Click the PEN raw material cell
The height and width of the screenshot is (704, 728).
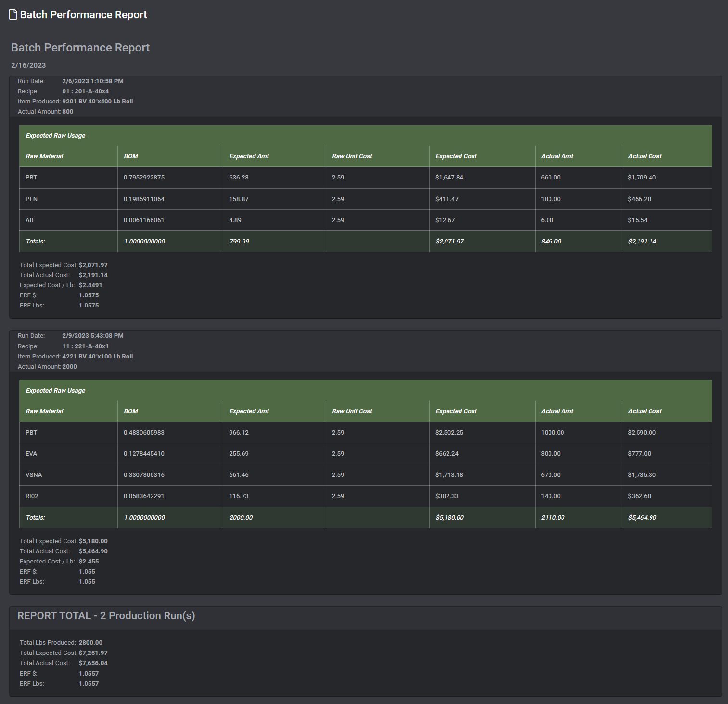[32, 199]
